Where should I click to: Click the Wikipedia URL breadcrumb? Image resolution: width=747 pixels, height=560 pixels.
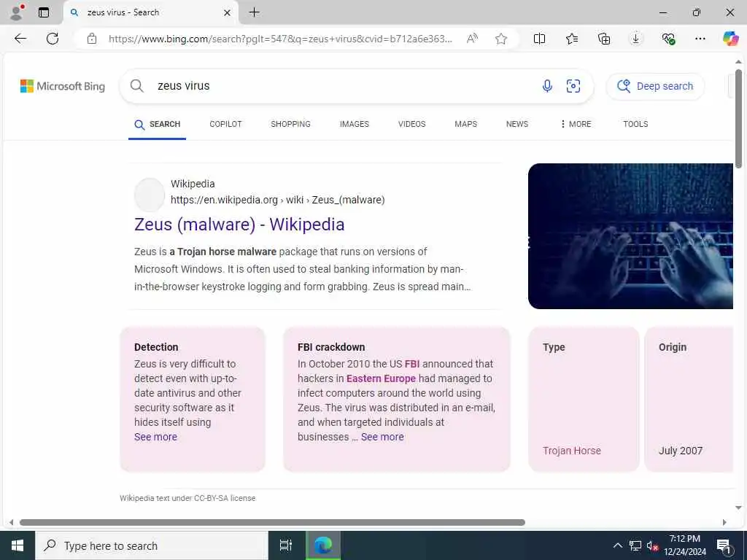278,200
